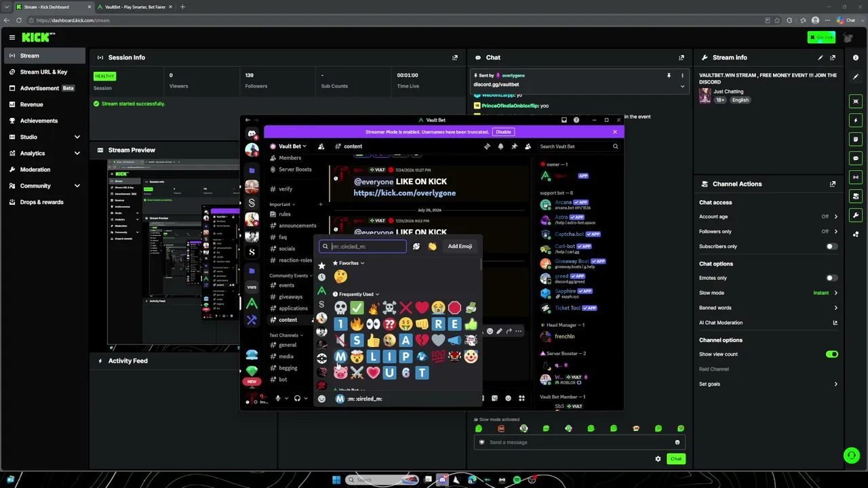
Task: Open Stream URL & Key page
Action: pyautogui.click(x=44, y=72)
